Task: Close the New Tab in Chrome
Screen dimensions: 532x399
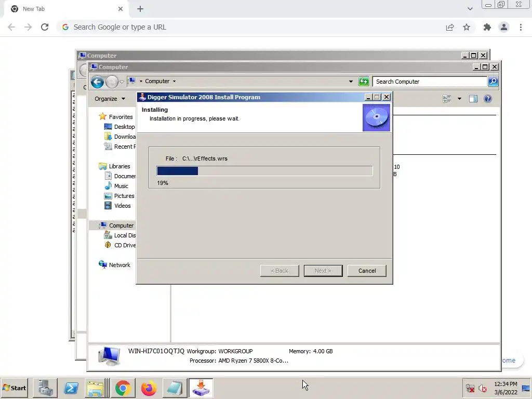Action: [121, 9]
